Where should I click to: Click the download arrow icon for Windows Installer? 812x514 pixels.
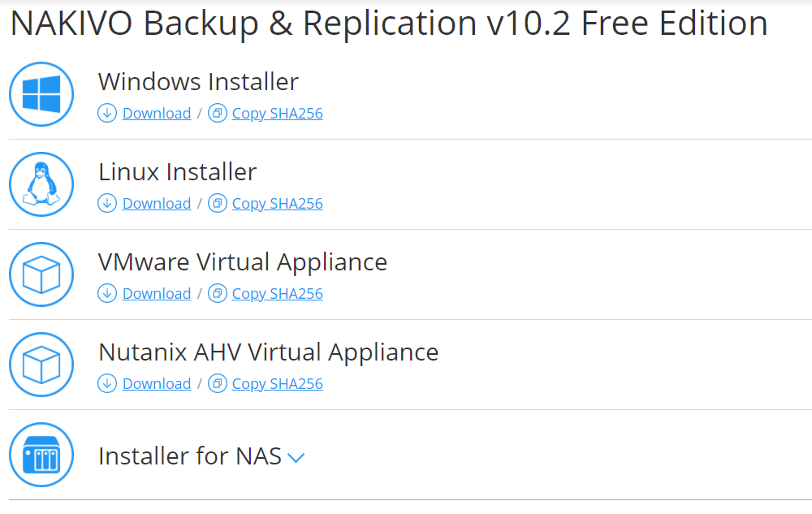click(x=107, y=113)
